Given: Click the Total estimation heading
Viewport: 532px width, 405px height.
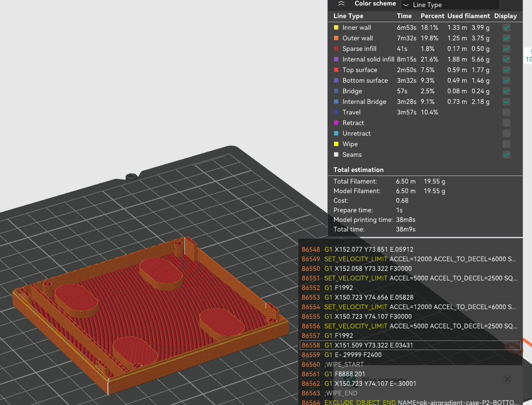Looking at the screenshot, I should (358, 170).
